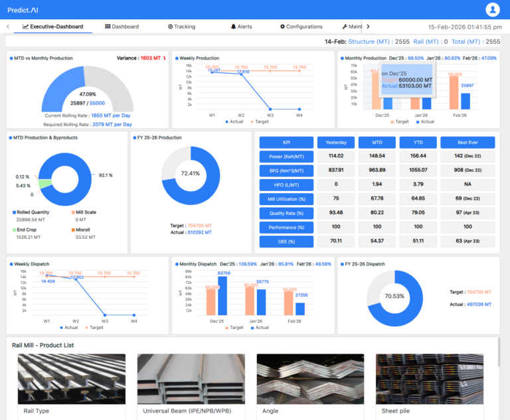Screen dimensions: 510x420
Task: Toggle Target series in Weekly Dispatch legend
Action: 94,327
